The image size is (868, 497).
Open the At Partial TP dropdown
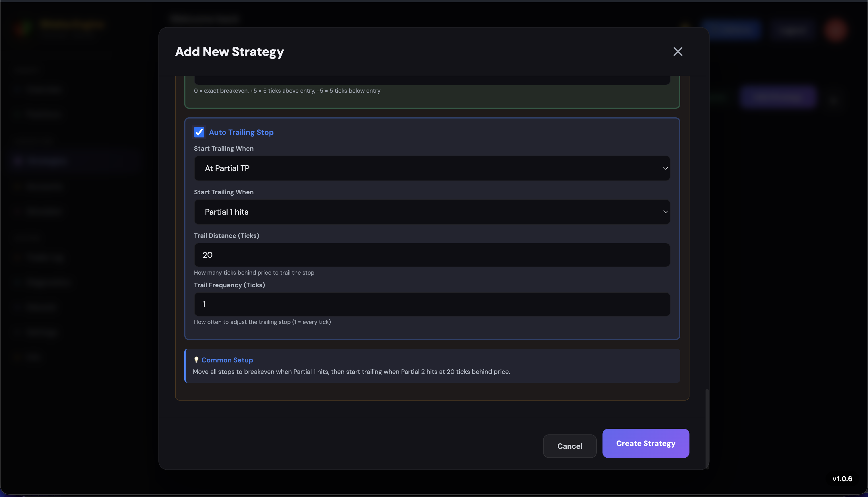432,168
